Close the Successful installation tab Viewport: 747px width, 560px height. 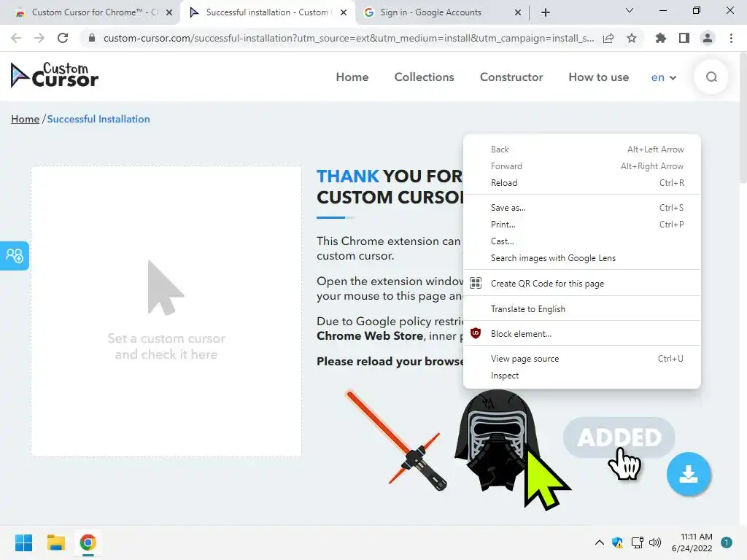tap(344, 12)
